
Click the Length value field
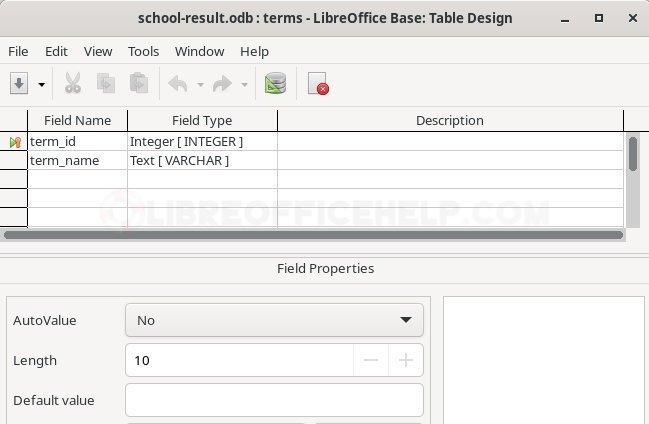pos(239,360)
